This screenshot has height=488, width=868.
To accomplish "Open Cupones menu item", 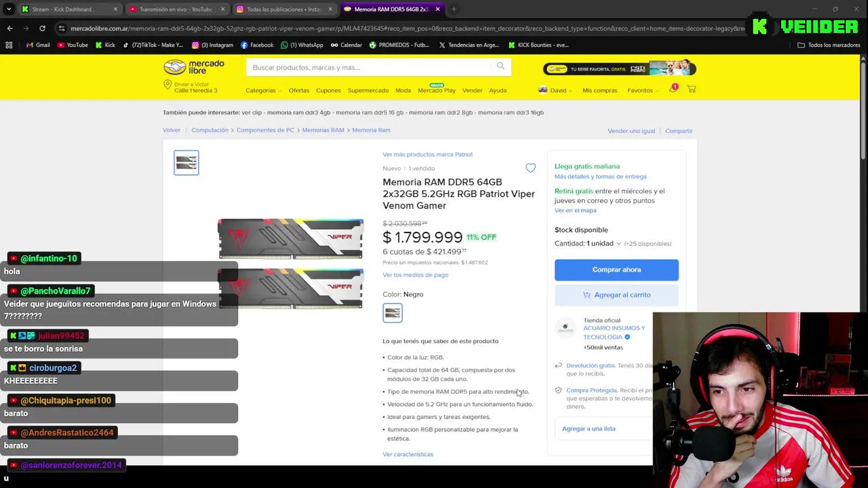I will coord(328,90).
